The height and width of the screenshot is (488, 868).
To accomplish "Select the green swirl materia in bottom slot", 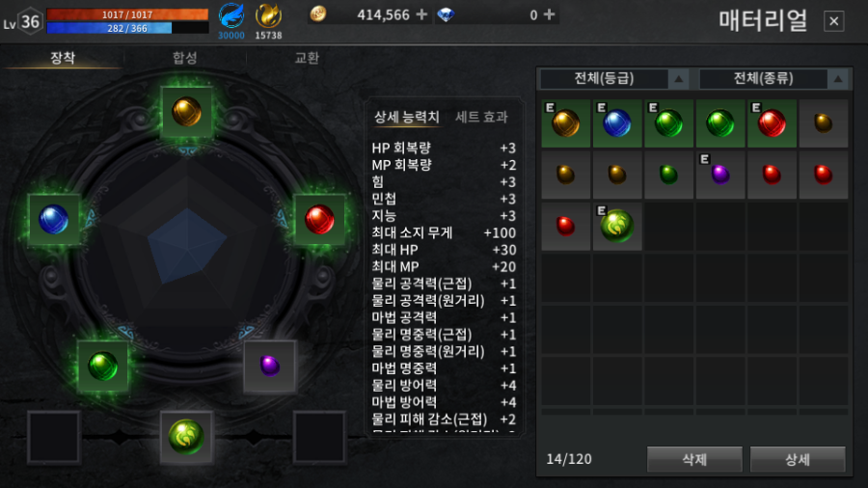I will 186,437.
